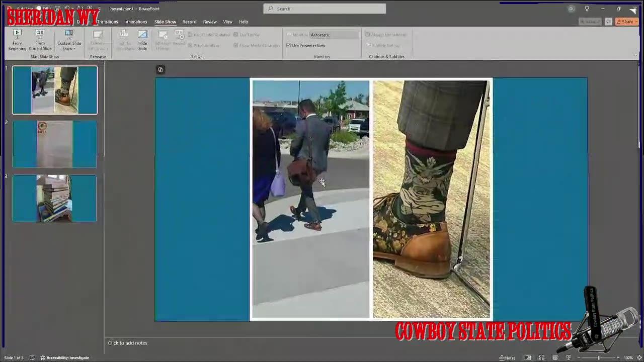Toggle Play Narrations checkbox
Image resolution: width=644 pixels, height=362 pixels.
(204, 45)
